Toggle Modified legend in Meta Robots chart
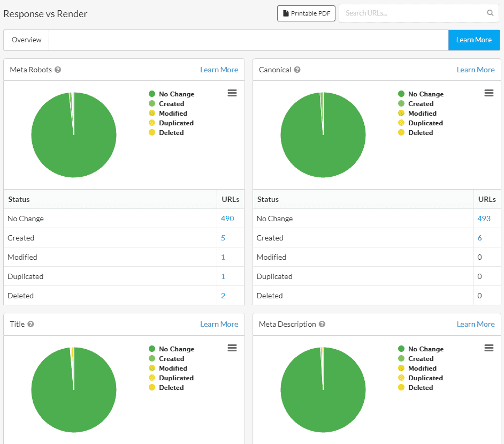504x444 pixels. click(168, 113)
